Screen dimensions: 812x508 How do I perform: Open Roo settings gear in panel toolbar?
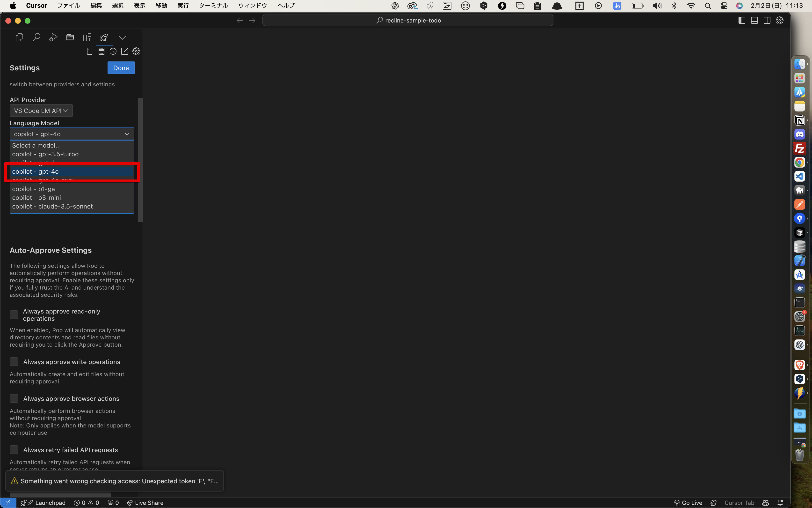136,51
